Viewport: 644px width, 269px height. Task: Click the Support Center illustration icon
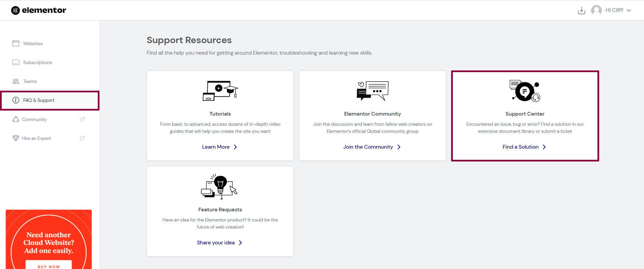525,91
